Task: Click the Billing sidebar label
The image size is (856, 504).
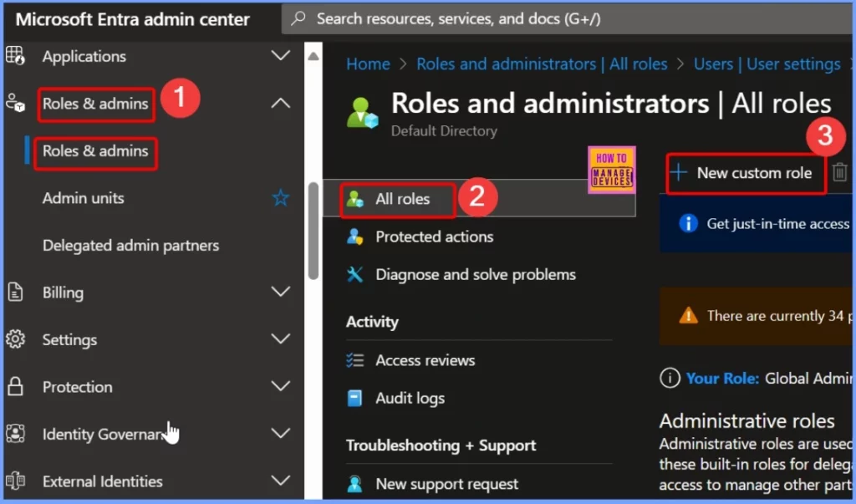Action: click(x=63, y=293)
